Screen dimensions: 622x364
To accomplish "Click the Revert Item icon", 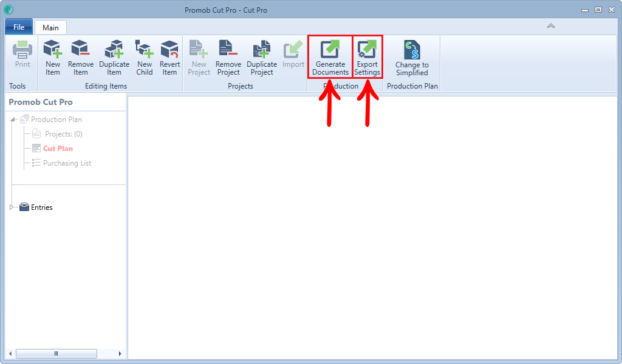I will [169, 49].
